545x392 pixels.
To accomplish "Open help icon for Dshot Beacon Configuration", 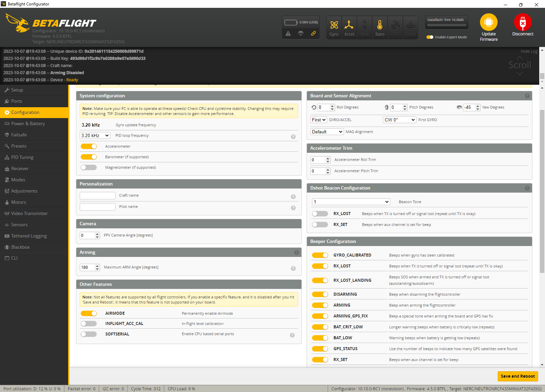I will [527, 188].
